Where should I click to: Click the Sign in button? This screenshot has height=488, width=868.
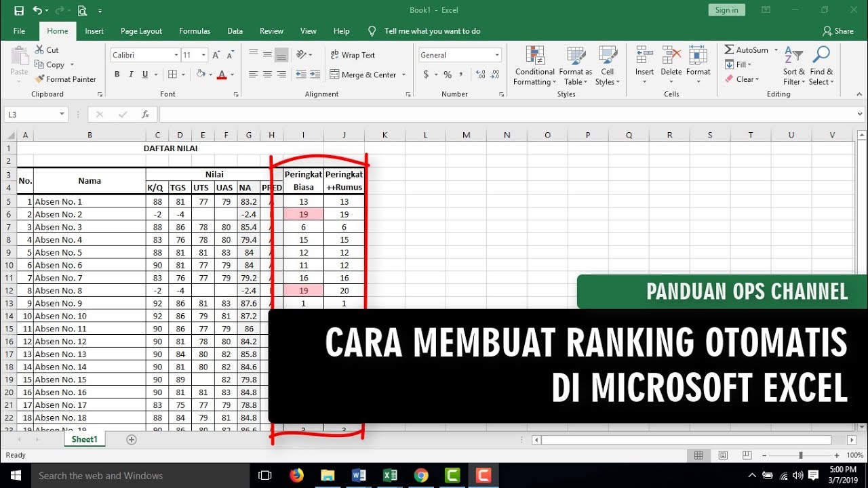click(726, 10)
